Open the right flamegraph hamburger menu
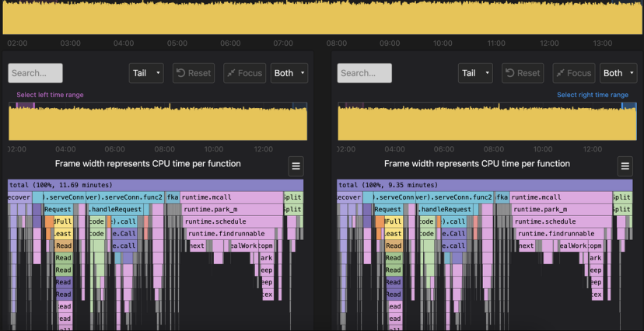Screen dimensions: 644x331 pyautogui.click(x=625, y=165)
